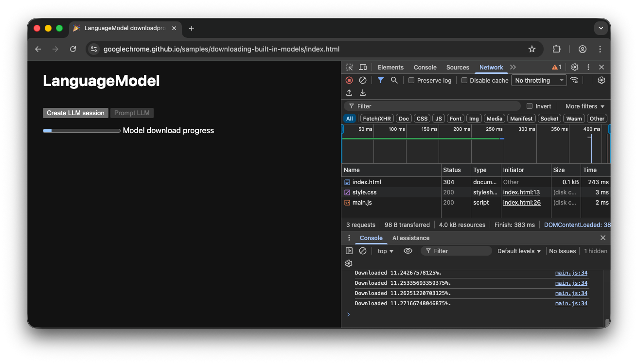Click the inspect element picker icon

[349, 68]
